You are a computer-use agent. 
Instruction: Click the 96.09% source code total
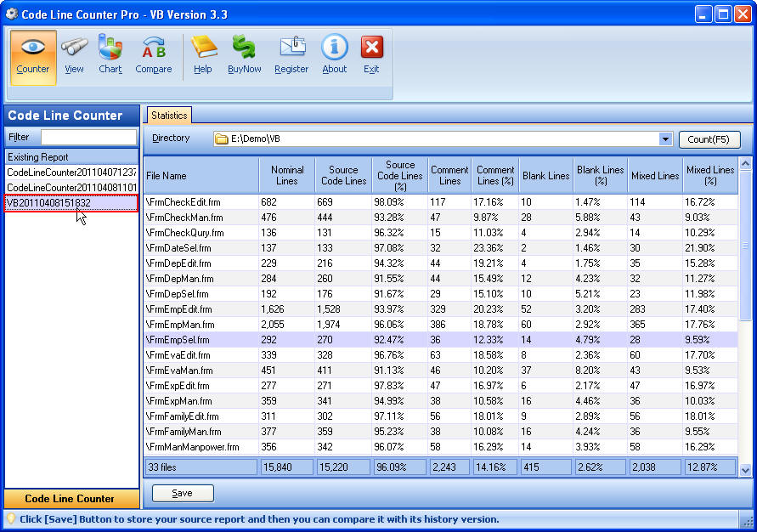point(400,467)
